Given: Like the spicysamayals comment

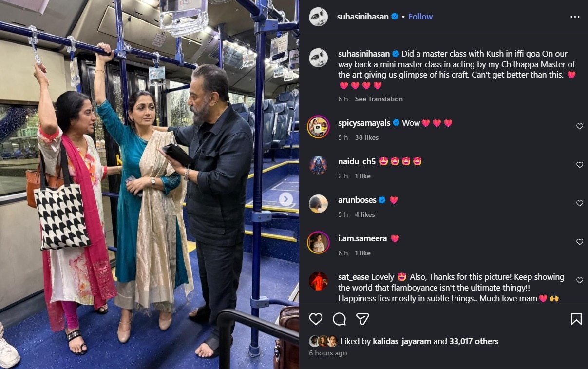Looking at the screenshot, I should point(580,126).
